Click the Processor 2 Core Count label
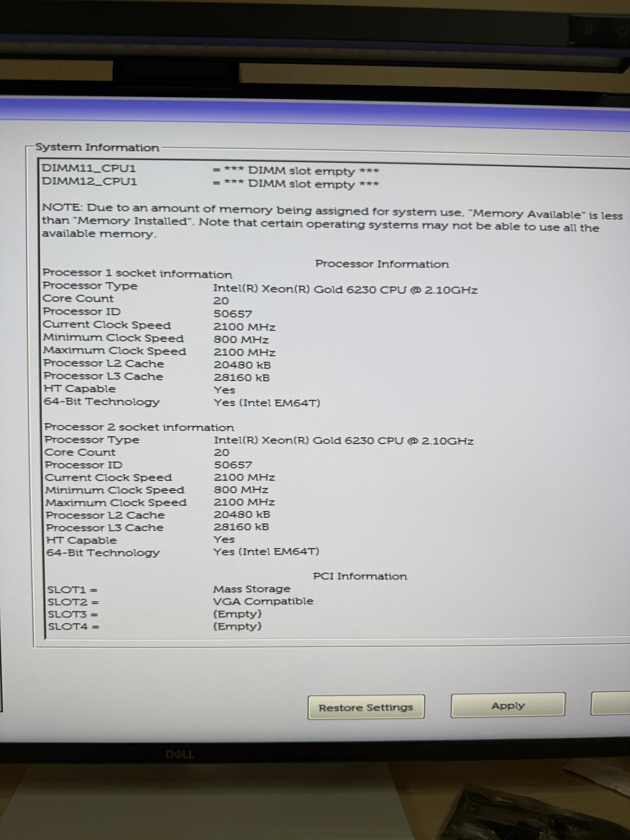Image resolution: width=630 pixels, height=840 pixels. coord(80,452)
